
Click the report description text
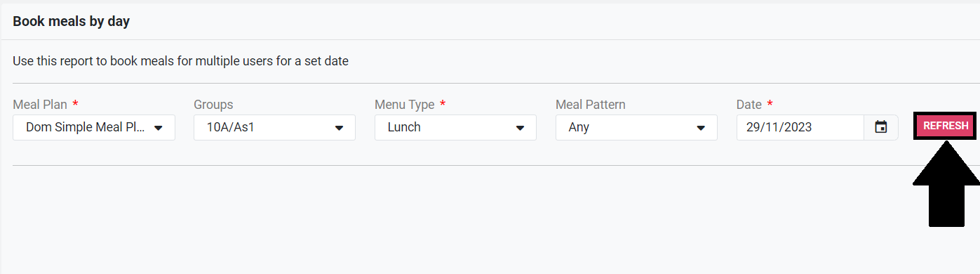[x=180, y=61]
